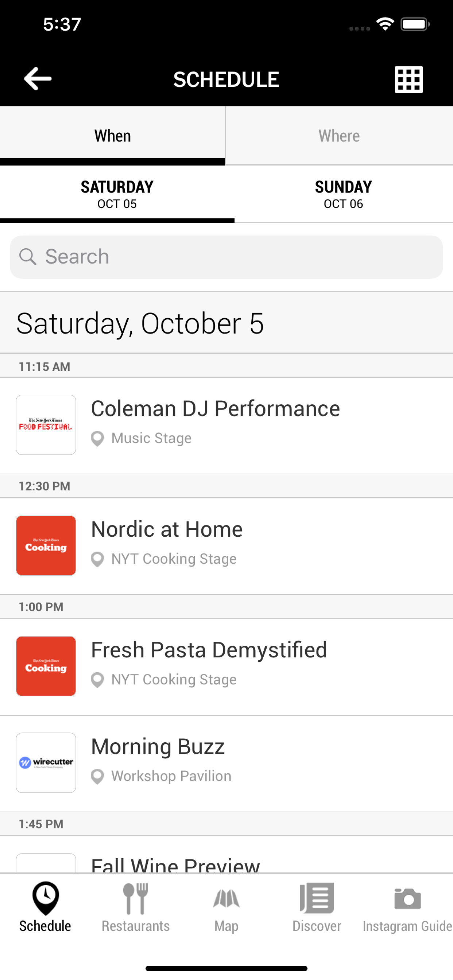The height and width of the screenshot is (980, 453).
Task: Tap the Schedule clock pin icon
Action: click(x=45, y=899)
